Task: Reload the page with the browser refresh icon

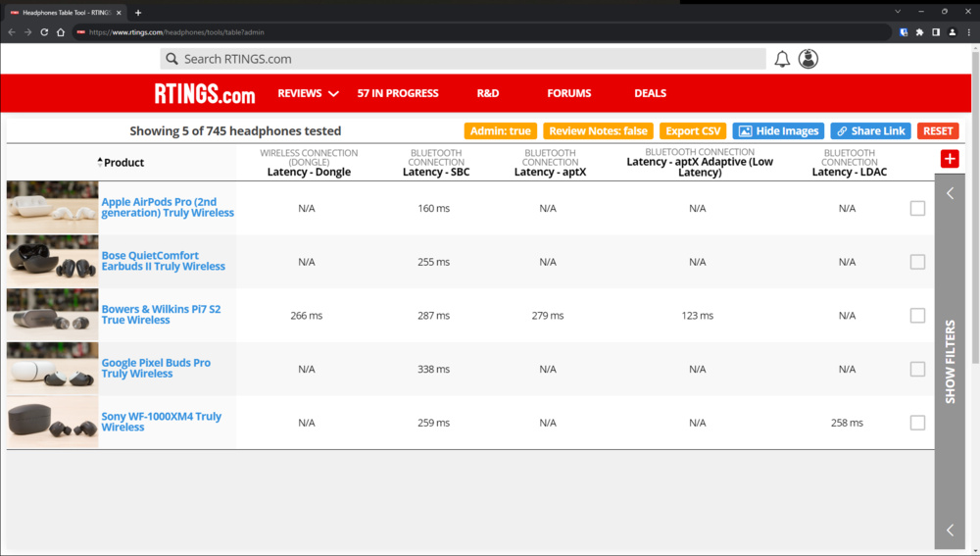Action: click(44, 32)
